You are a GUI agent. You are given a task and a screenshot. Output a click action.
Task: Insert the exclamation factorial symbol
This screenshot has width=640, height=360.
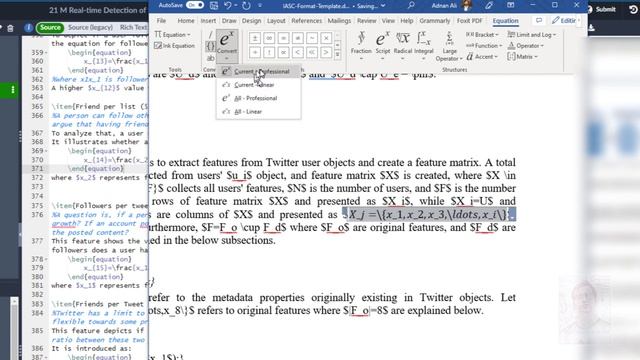tap(269, 52)
